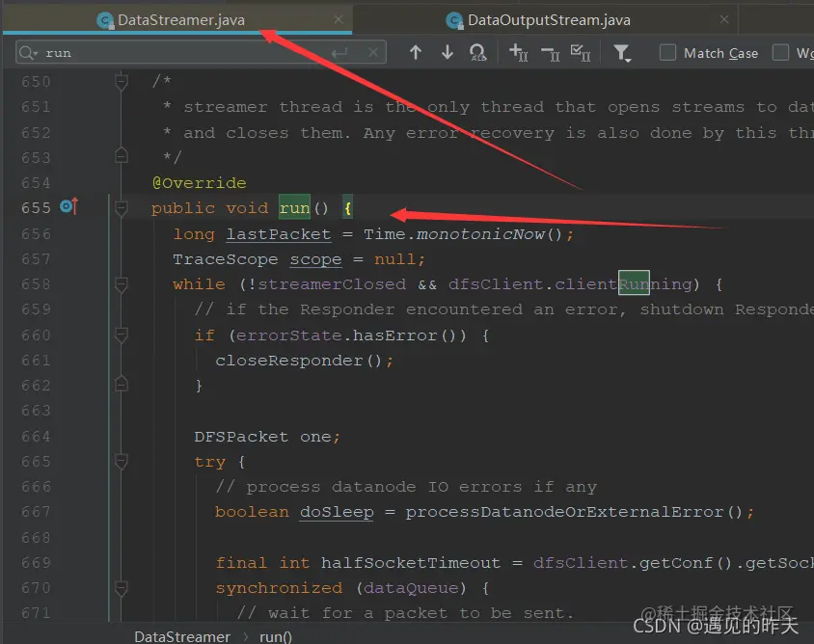Open the search history magnifier dropdown

(28, 52)
